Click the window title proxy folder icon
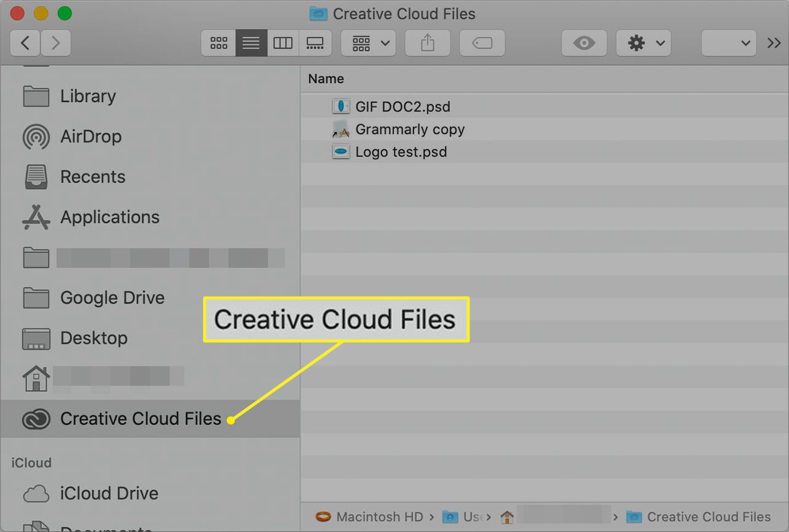The width and height of the screenshot is (789, 532). click(318, 13)
